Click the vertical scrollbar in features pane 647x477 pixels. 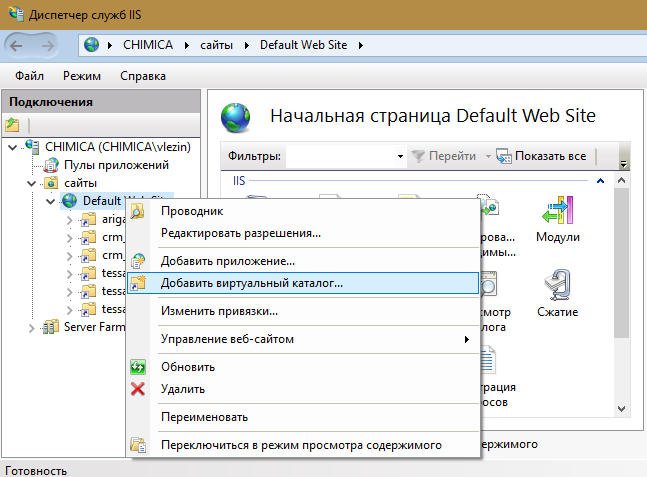click(x=622, y=300)
